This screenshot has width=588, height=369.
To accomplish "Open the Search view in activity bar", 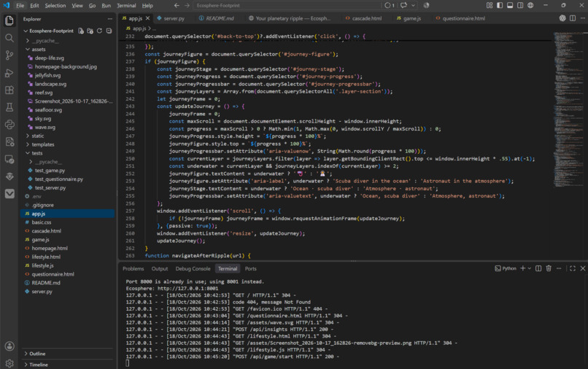I will (9, 38).
